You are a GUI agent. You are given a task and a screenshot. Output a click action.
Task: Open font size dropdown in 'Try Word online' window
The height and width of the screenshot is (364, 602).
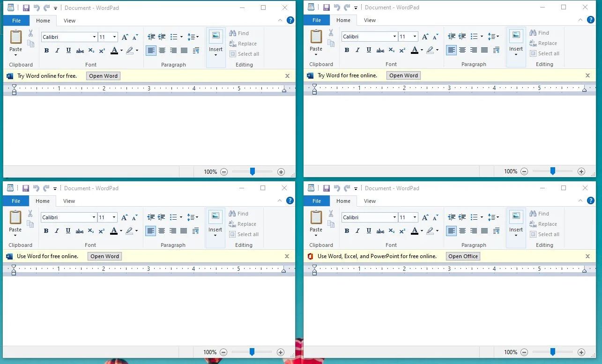pyautogui.click(x=114, y=37)
